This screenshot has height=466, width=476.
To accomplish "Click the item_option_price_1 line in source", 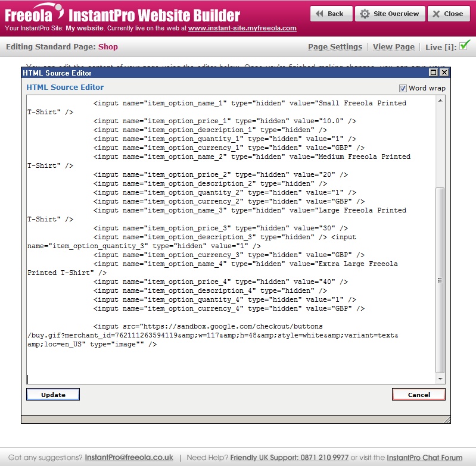I will point(225,121).
